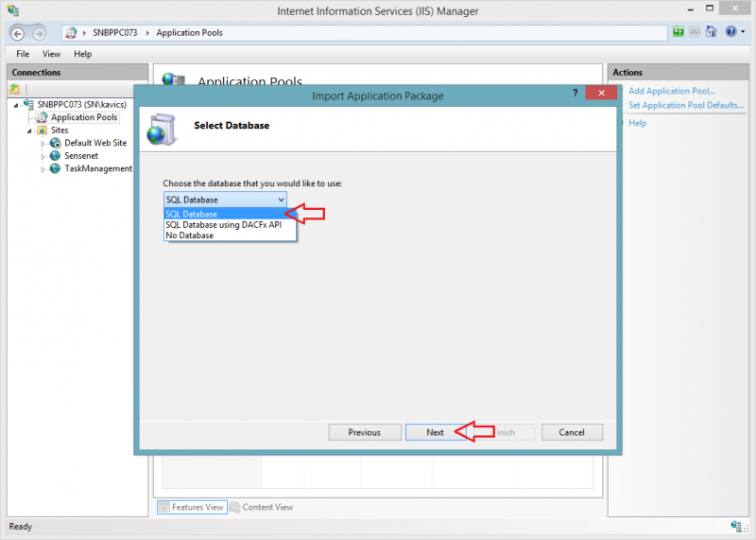Viewport: 756px width, 540px height.
Task: Click the Next button
Action: tap(435, 432)
